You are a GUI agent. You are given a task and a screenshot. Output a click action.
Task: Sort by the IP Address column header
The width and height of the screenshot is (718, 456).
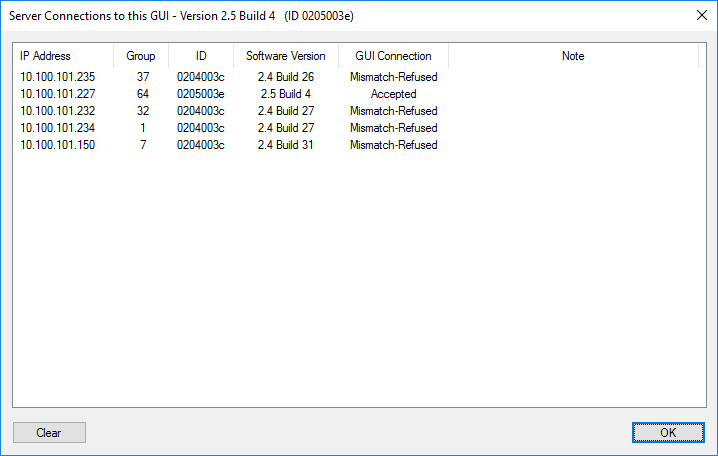coord(63,56)
